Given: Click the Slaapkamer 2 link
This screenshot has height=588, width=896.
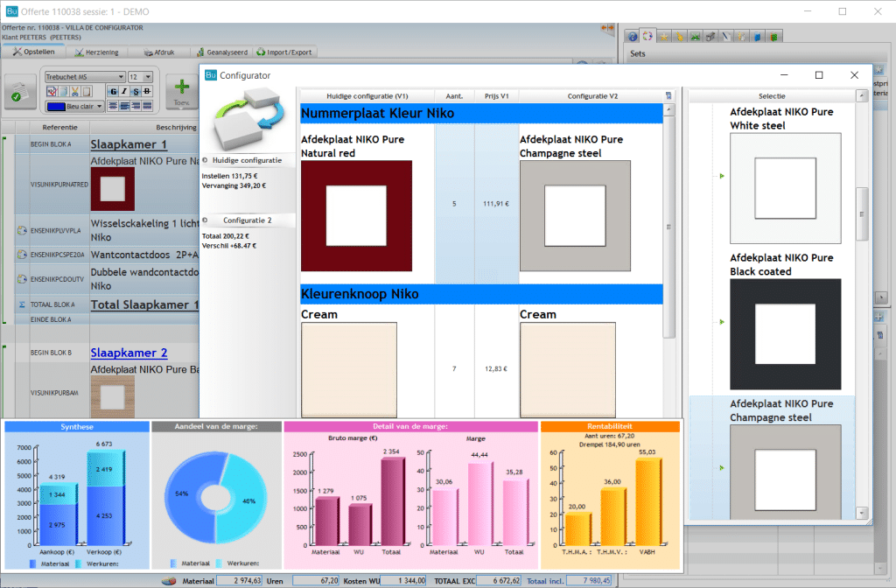Looking at the screenshot, I should click(x=129, y=353).
